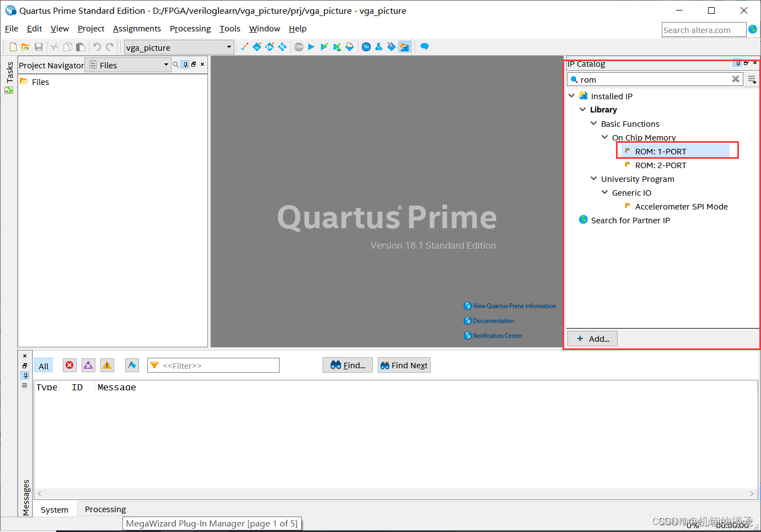Float the Project Navigator panel window icon

pos(194,65)
